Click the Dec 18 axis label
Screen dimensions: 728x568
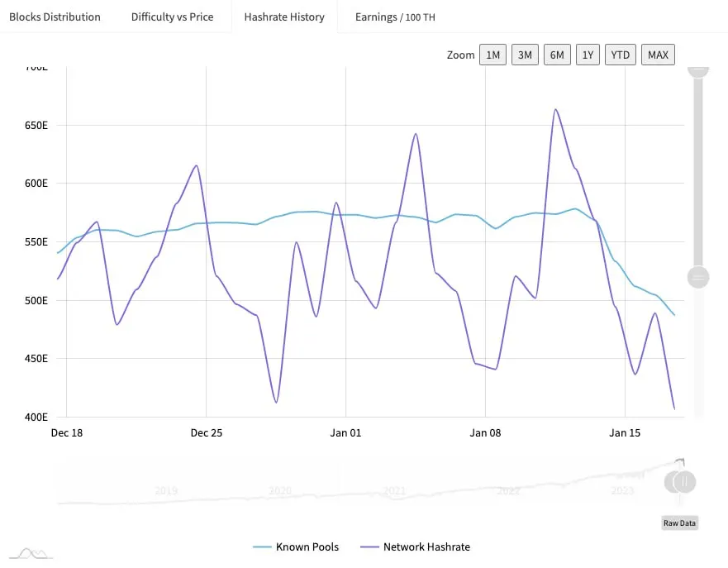click(x=67, y=433)
